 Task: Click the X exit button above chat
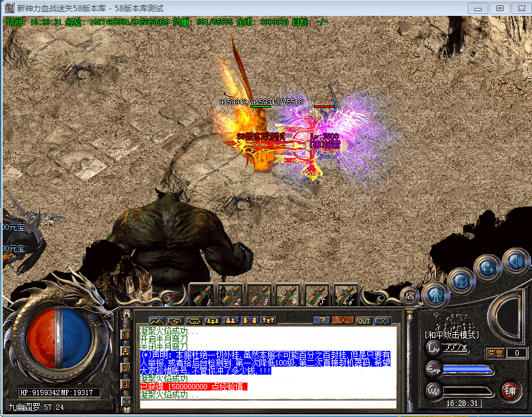[x=382, y=320]
